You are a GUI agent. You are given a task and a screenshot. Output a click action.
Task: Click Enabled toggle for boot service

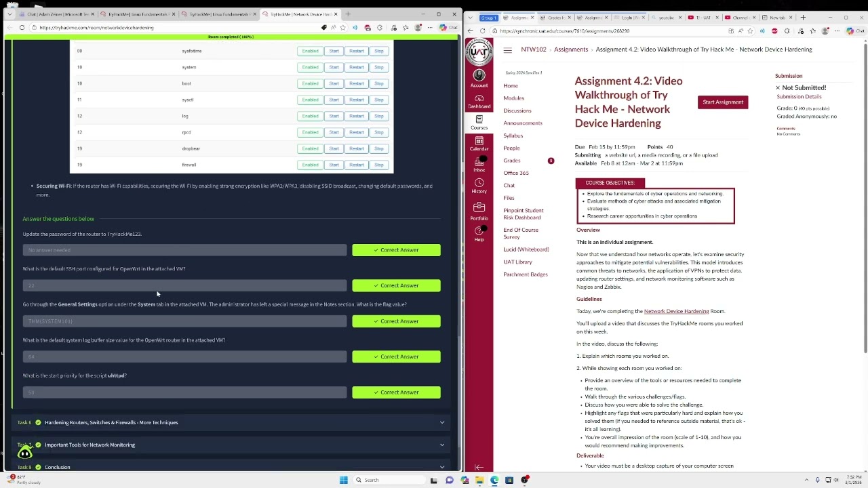tap(310, 83)
